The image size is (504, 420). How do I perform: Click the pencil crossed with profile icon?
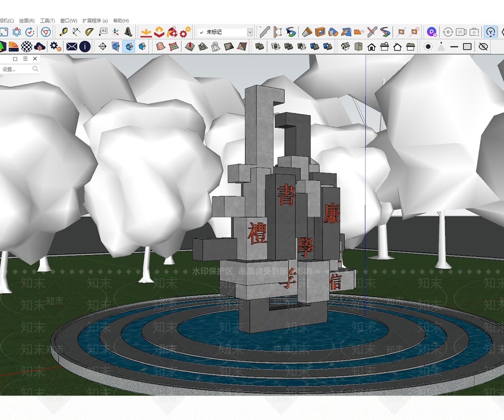click(x=372, y=32)
